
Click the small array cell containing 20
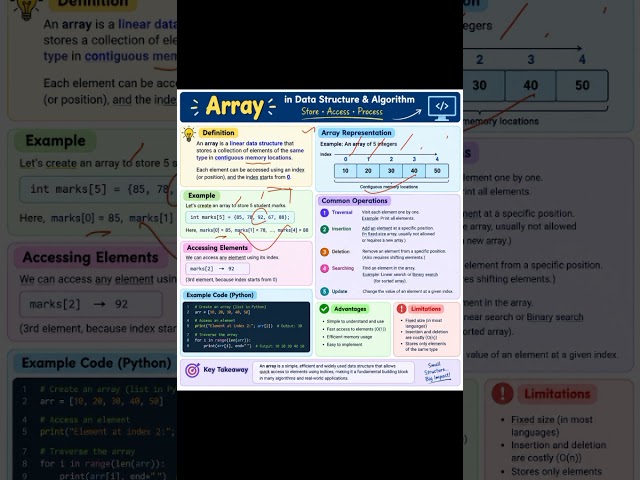pos(368,171)
